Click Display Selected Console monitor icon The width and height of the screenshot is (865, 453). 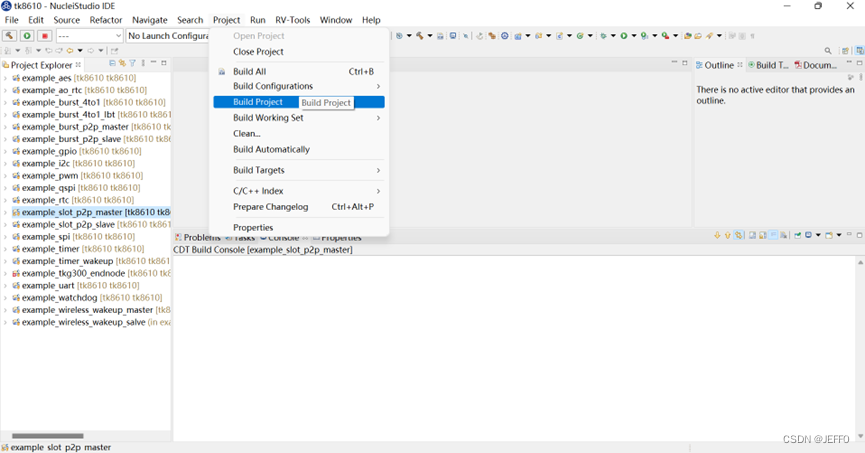[808, 235]
